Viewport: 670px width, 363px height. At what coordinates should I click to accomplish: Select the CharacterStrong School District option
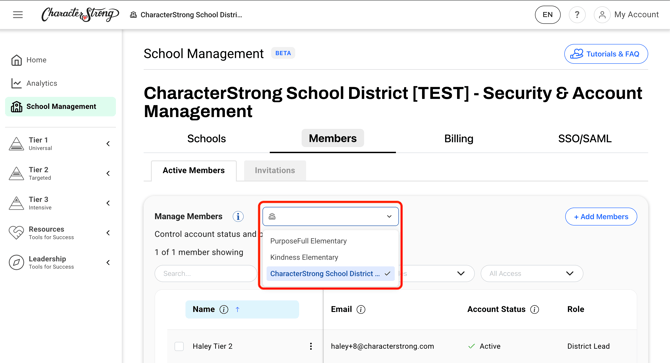point(330,274)
